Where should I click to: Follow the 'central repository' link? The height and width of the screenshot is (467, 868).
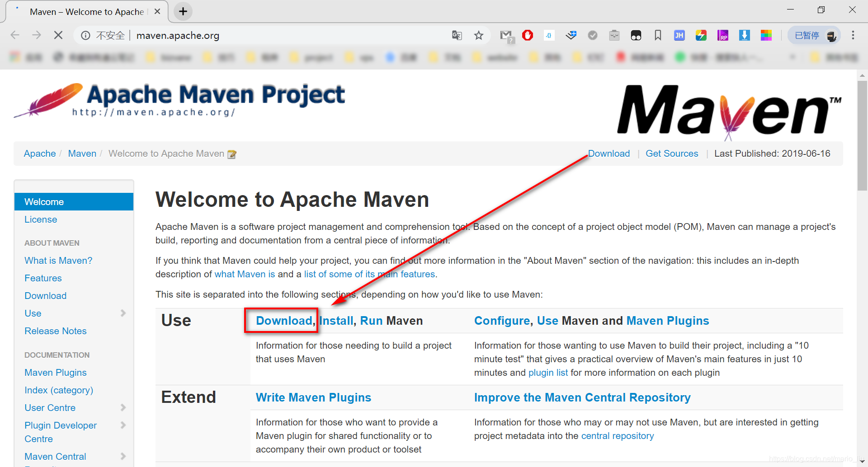click(618, 436)
